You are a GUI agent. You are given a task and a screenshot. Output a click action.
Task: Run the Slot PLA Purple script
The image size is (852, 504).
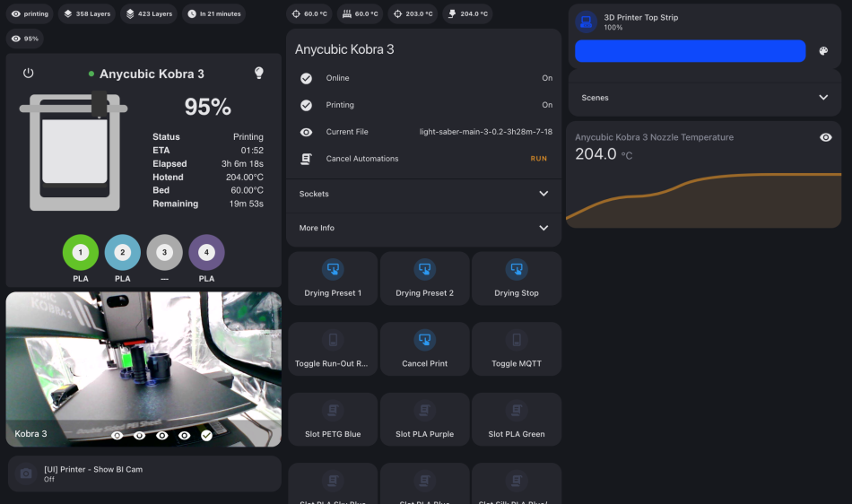[x=425, y=420]
